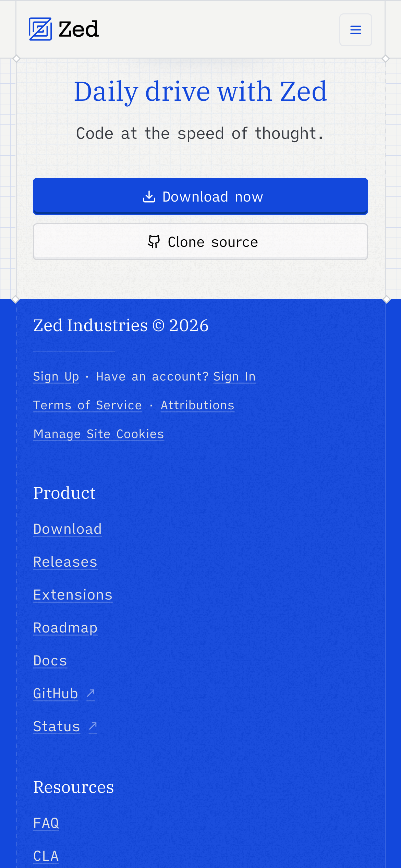Screen dimensions: 401x868
Task: Browse the Extensions footer link
Action: [x=73, y=595]
